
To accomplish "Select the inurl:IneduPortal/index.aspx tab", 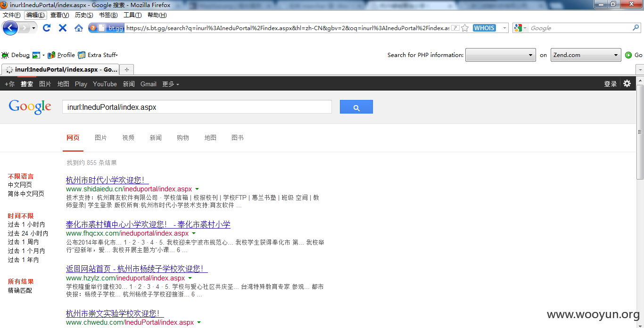I will (x=60, y=69).
